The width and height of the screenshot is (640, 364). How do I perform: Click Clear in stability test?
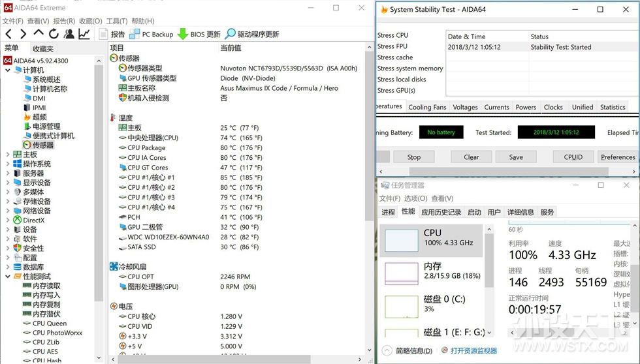[471, 157]
